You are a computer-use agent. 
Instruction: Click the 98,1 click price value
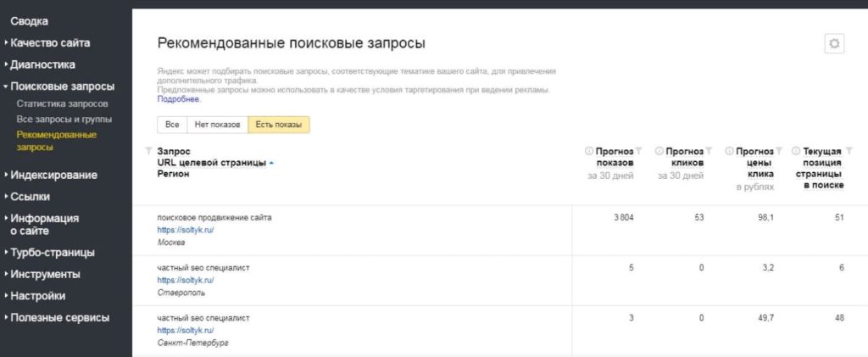point(766,218)
